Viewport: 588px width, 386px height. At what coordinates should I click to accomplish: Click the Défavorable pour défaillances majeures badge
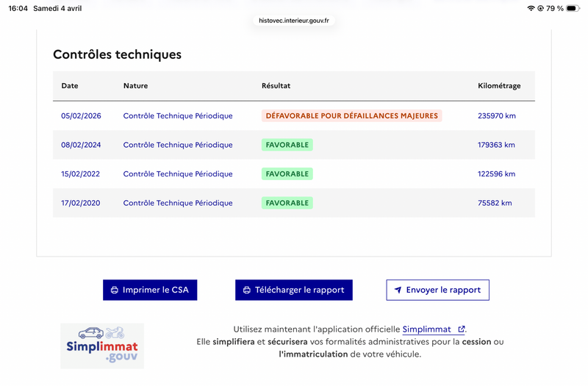(x=351, y=116)
